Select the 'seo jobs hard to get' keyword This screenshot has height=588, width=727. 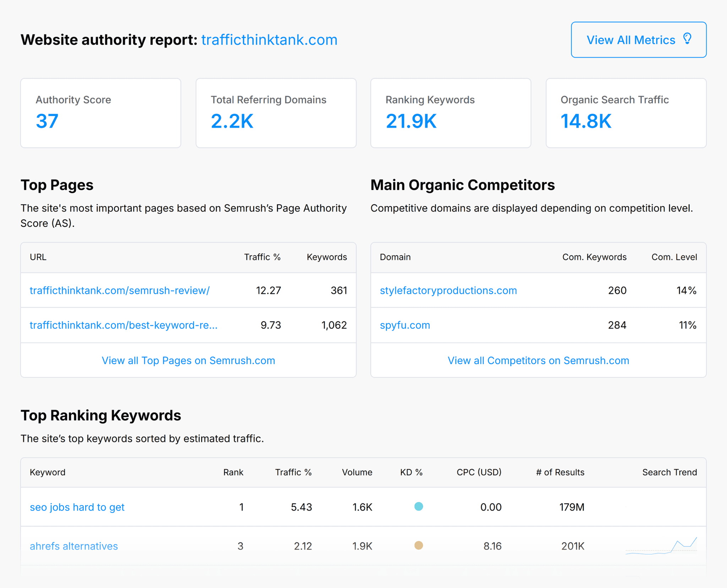tap(77, 507)
